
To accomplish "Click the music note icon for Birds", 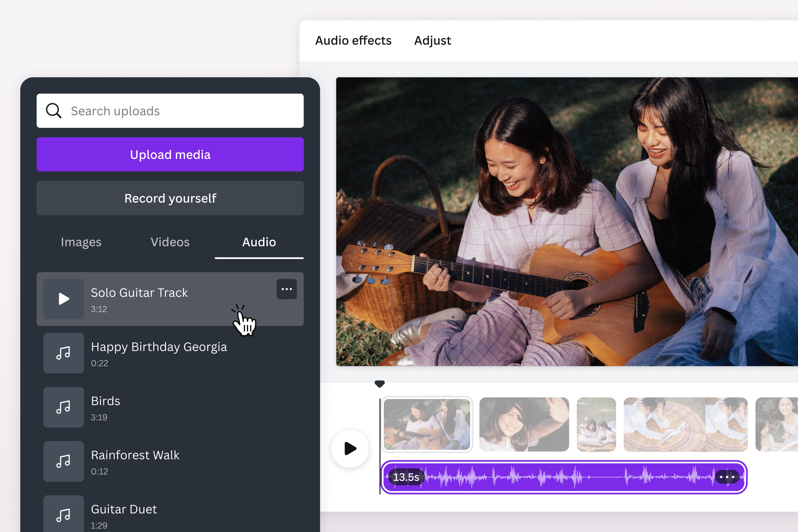I will pyautogui.click(x=64, y=406).
